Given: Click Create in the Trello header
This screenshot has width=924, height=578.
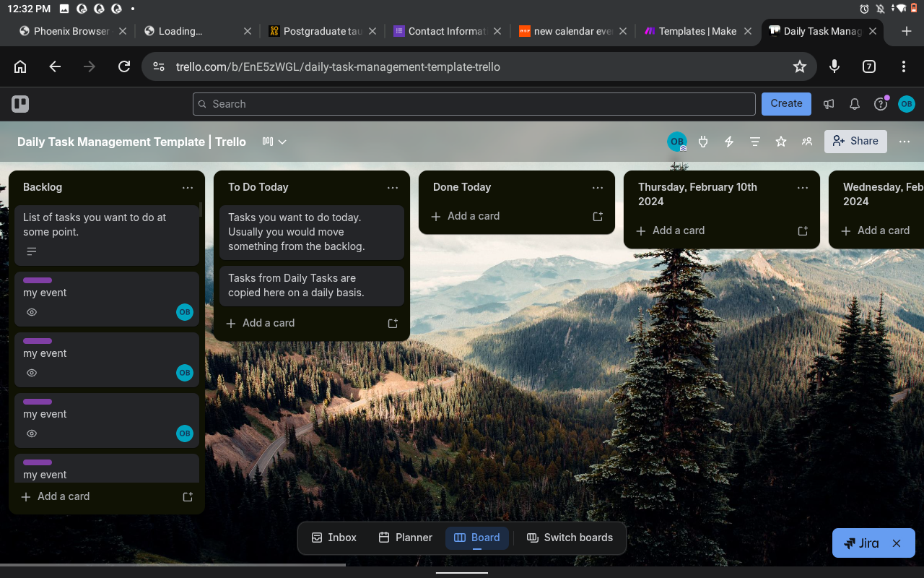Looking at the screenshot, I should 786,103.
